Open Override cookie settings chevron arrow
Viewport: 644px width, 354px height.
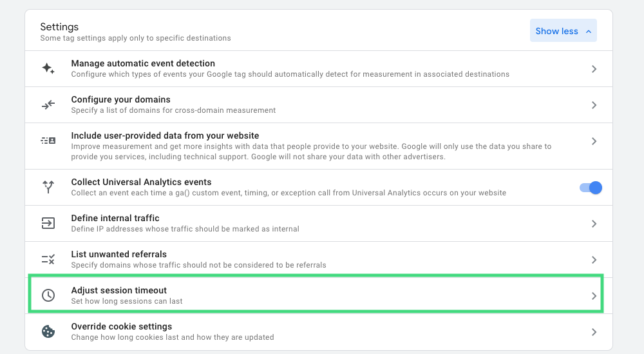[594, 332]
